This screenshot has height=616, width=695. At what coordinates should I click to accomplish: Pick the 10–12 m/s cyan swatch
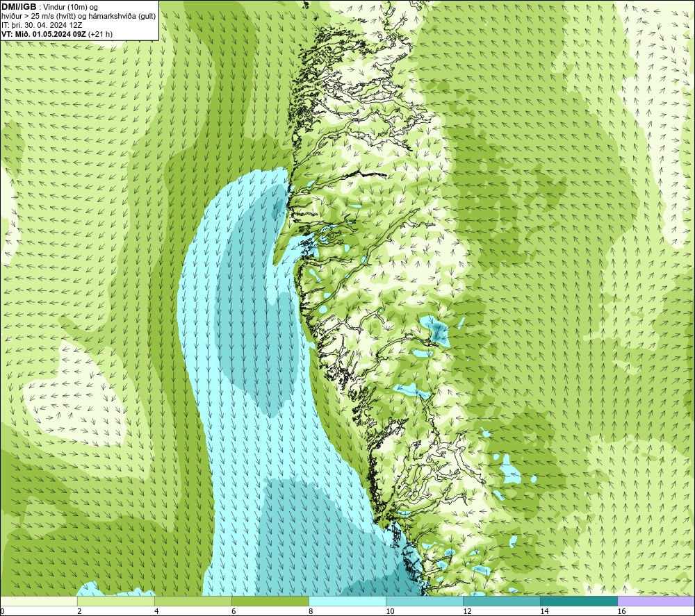[x=424, y=601]
